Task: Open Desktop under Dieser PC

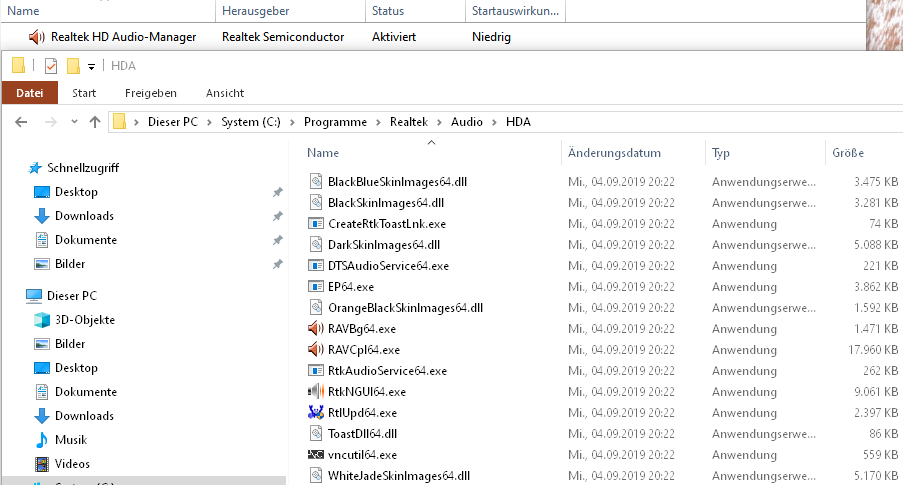Action: (77, 368)
